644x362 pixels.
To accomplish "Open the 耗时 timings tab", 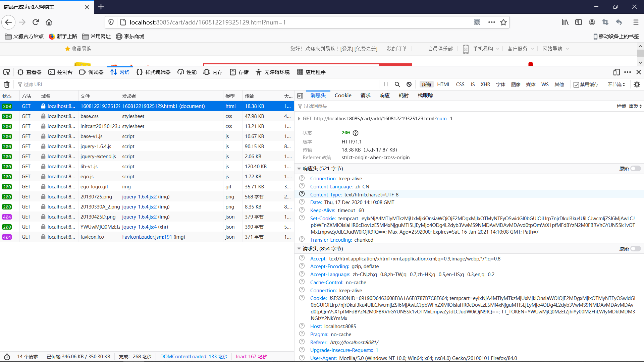I will 404,96.
